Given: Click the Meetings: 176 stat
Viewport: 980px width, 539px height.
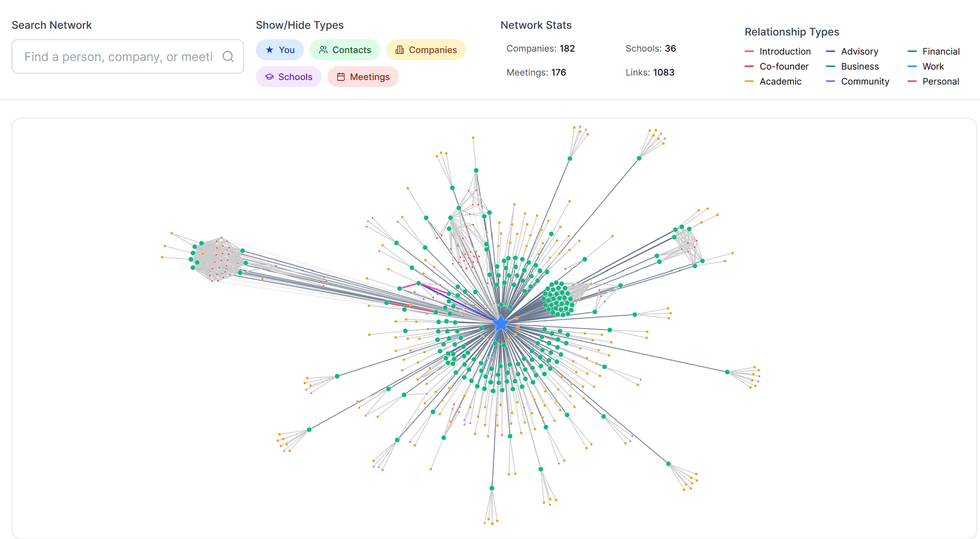Looking at the screenshot, I should 536,72.
